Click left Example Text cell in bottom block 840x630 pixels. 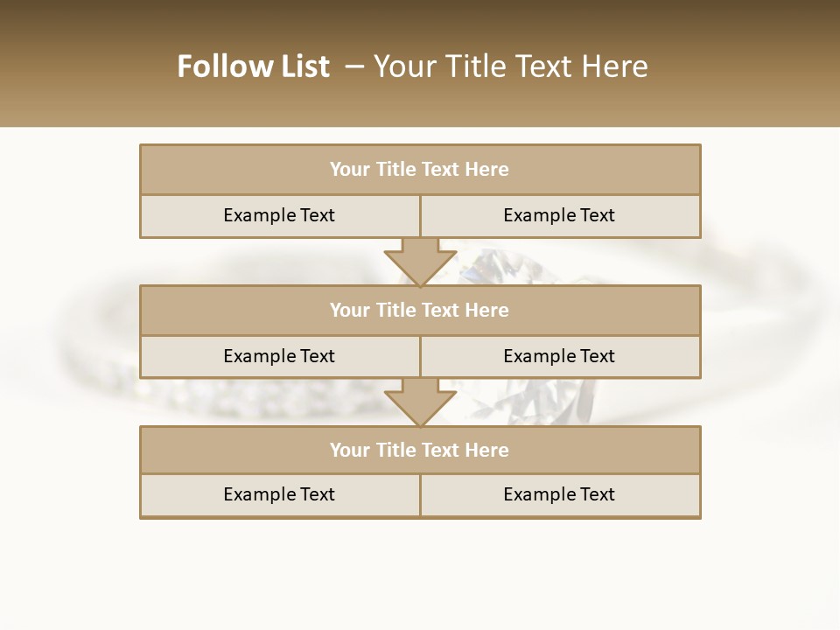coord(279,494)
